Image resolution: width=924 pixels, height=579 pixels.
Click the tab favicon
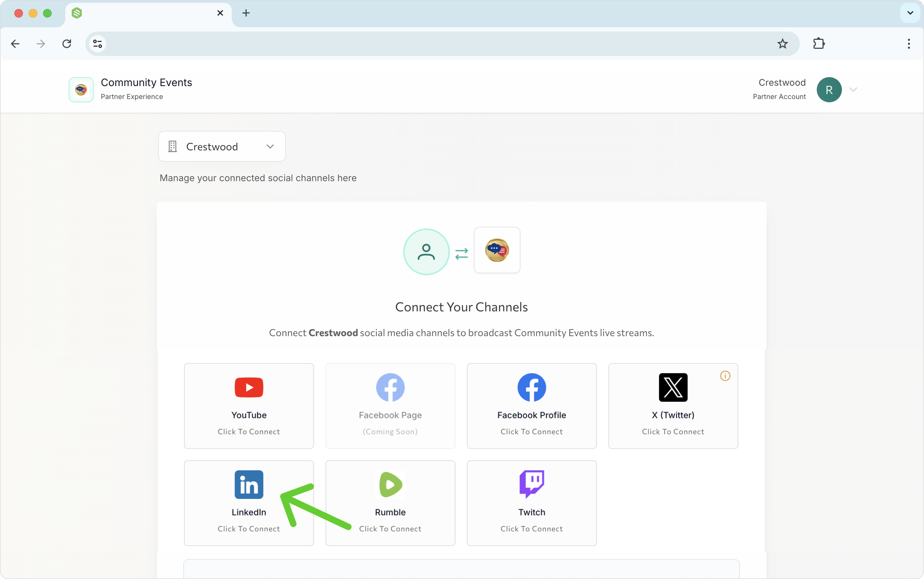pos(76,13)
